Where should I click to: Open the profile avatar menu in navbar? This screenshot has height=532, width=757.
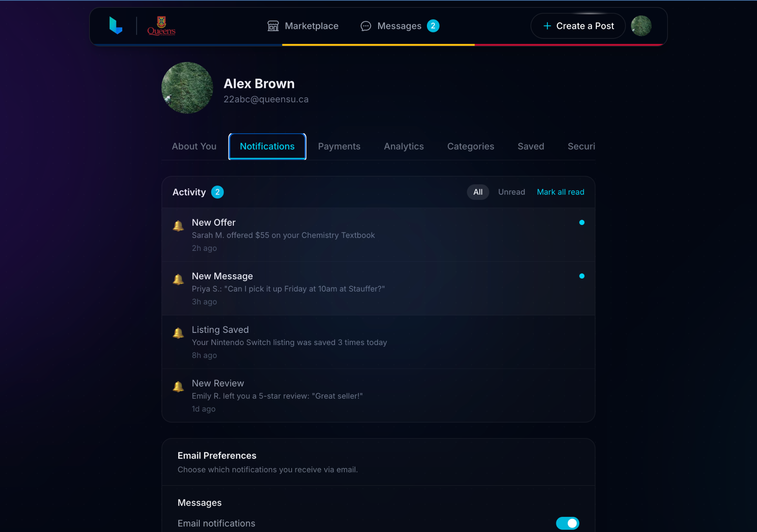(641, 26)
